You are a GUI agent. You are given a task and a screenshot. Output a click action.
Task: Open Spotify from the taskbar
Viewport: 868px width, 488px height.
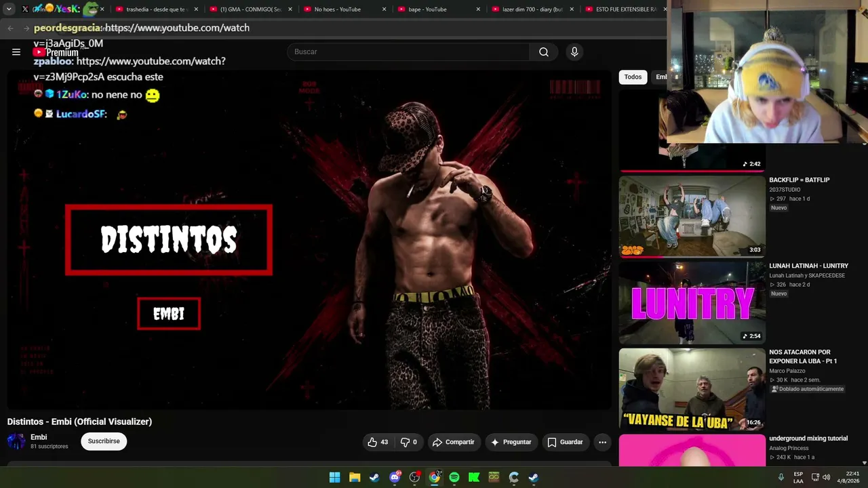pyautogui.click(x=454, y=478)
